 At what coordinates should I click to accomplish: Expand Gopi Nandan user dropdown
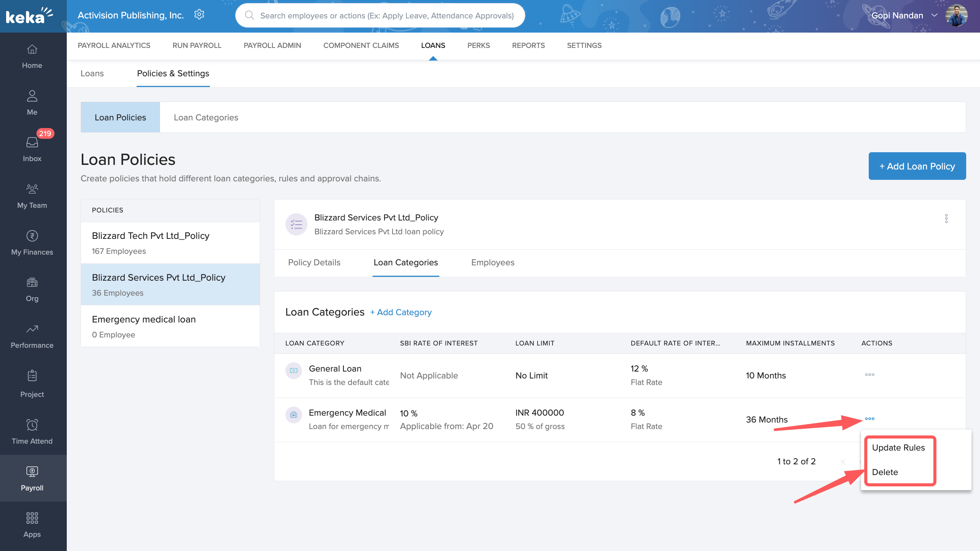point(934,15)
